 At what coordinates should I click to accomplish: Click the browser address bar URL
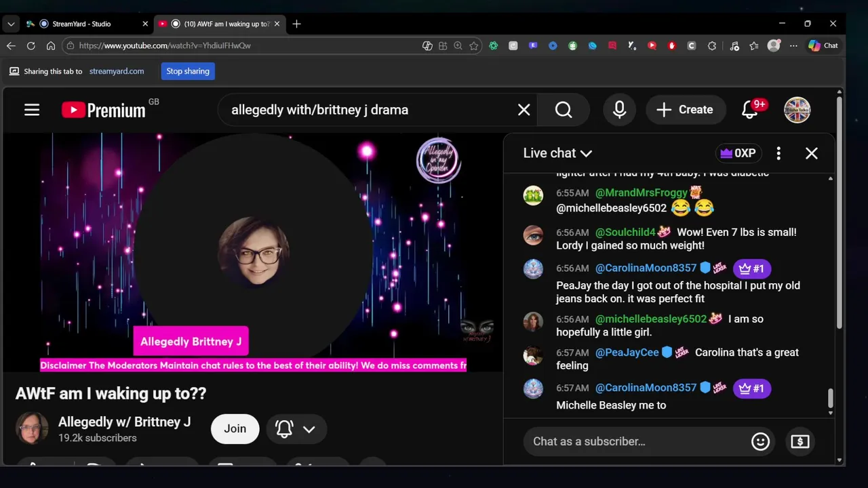165,45
